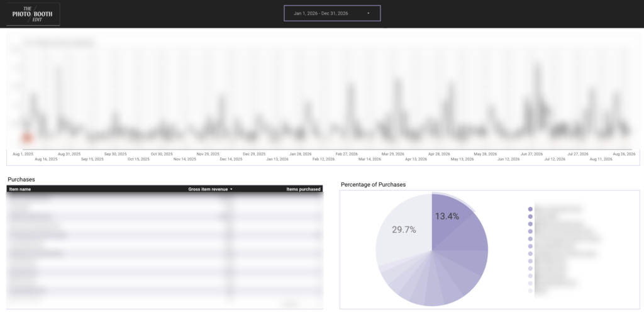The image size is (644, 322).
Task: Click the date range caret arrow
Action: coord(368,14)
